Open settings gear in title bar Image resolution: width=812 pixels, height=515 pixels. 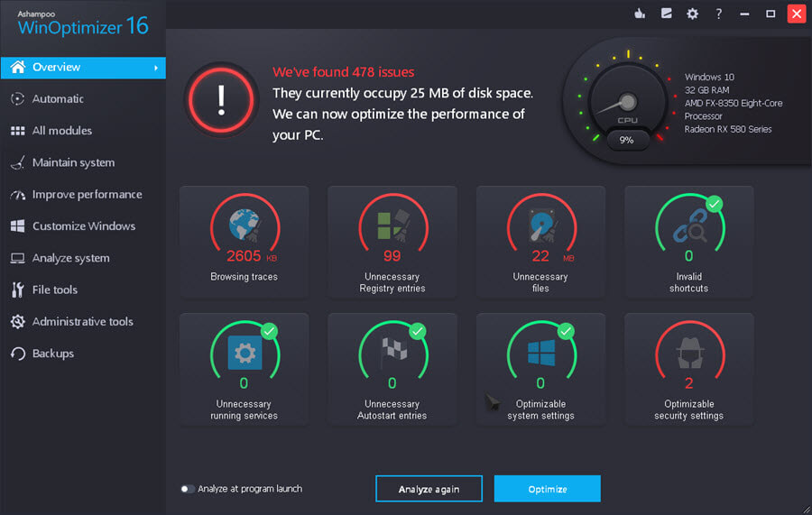[x=692, y=14]
